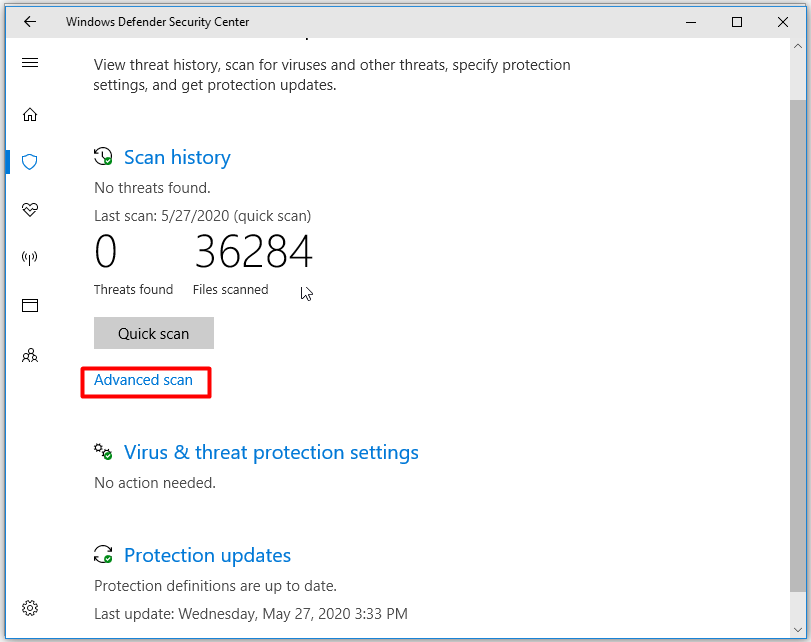Click the 'Files scanned' label
The height and width of the screenshot is (642, 811).
231,289
